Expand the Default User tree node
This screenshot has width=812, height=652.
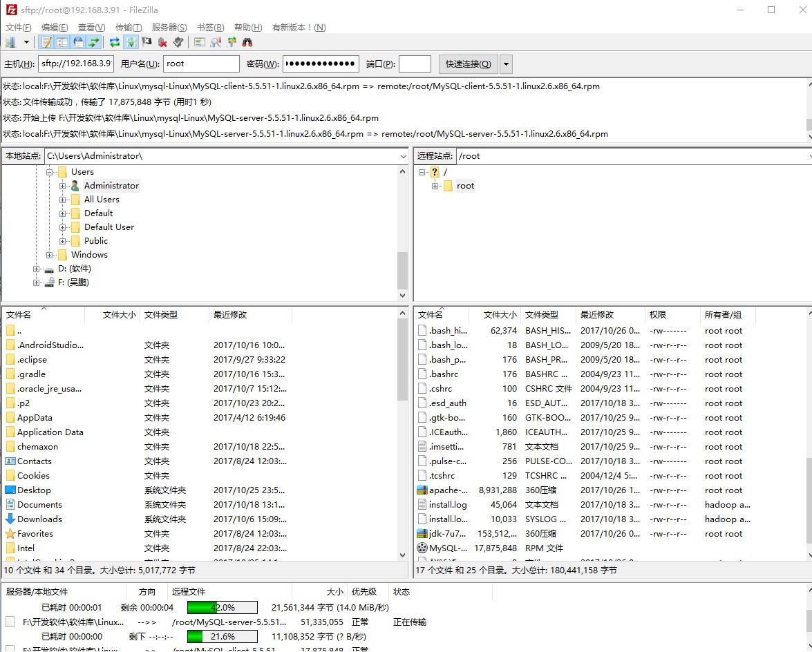62,227
